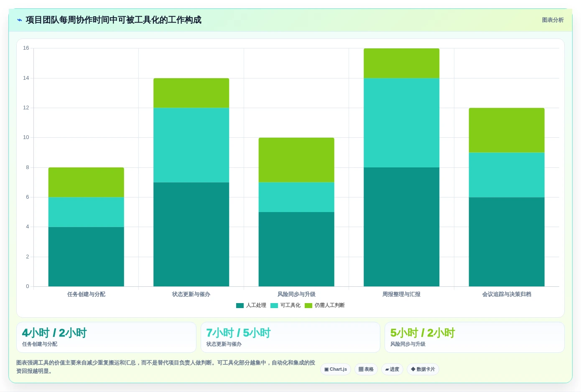Click the 表格 tag chip
This screenshot has height=392, width=581.
pyautogui.click(x=366, y=369)
